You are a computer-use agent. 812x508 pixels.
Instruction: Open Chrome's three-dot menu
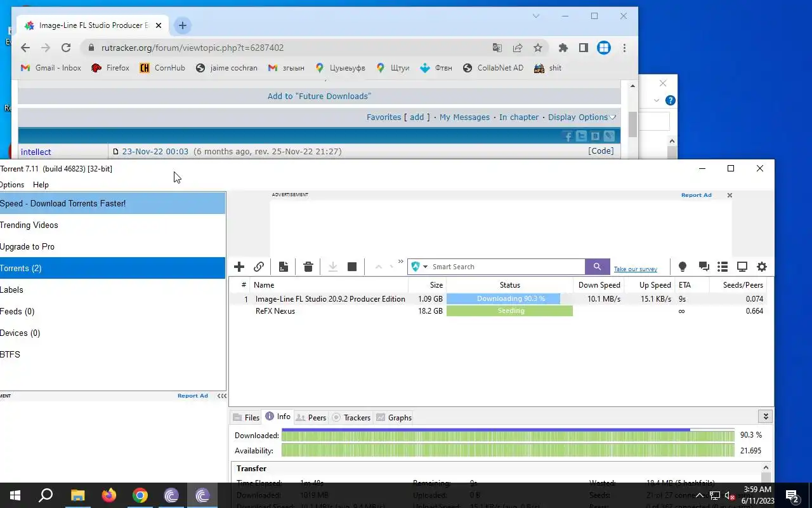click(624, 48)
